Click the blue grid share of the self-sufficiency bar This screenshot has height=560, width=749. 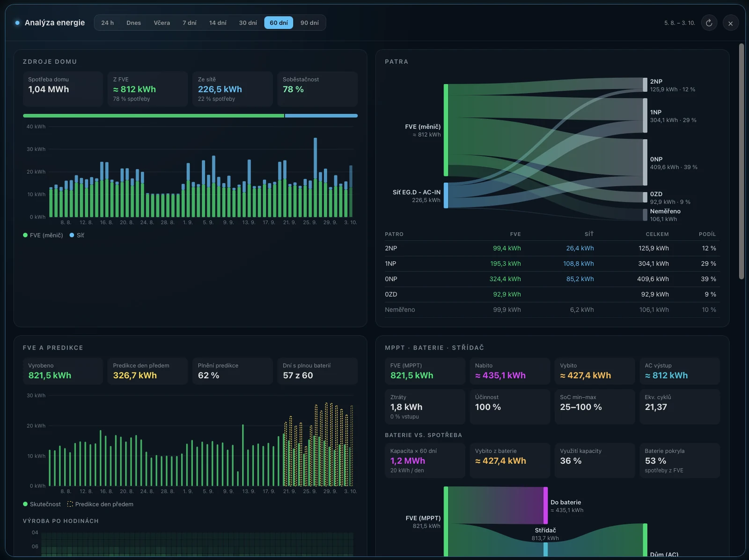[x=321, y=116]
